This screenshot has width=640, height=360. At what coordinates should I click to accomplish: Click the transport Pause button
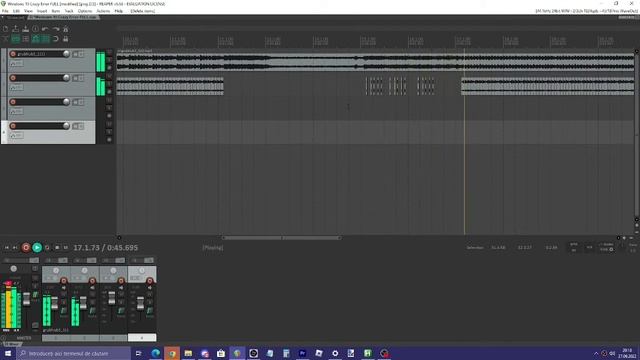[66, 247]
